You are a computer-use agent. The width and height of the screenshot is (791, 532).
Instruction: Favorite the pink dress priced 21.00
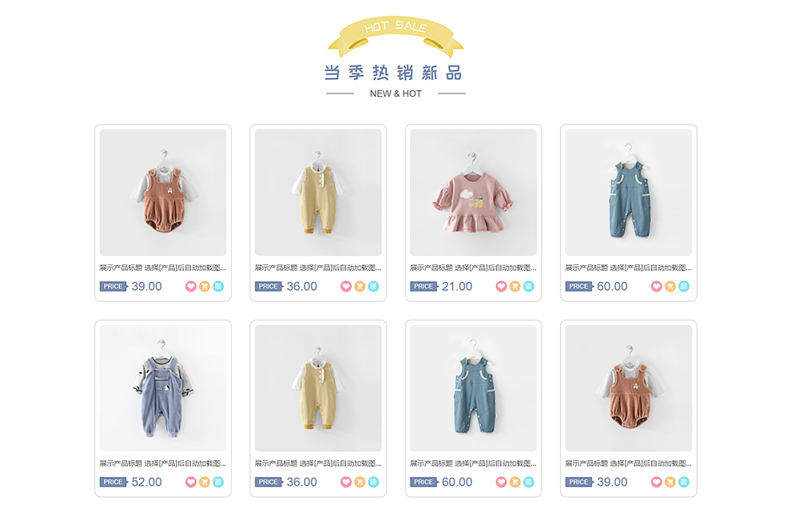click(x=501, y=287)
